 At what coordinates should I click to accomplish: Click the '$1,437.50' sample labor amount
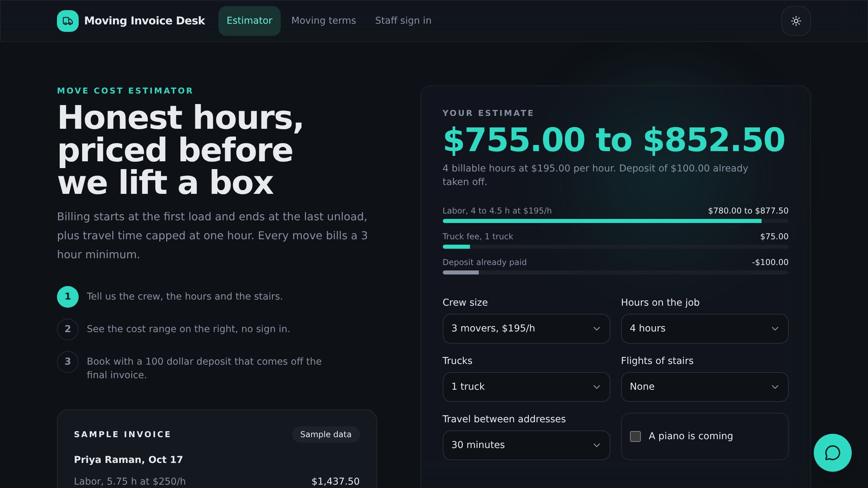(335, 481)
